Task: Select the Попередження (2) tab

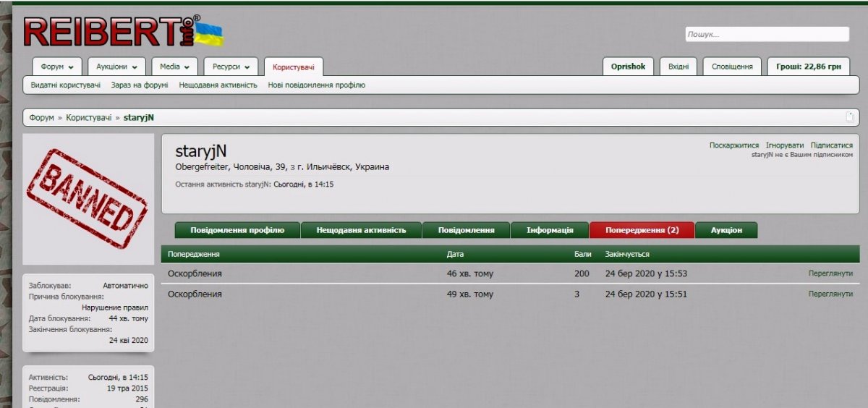Action: click(642, 230)
